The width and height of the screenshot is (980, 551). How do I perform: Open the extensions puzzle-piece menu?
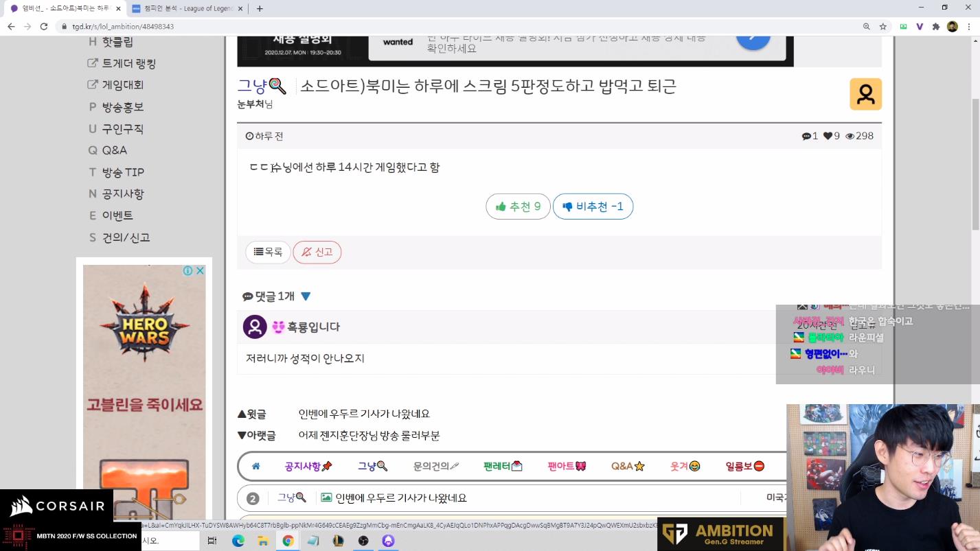pos(935,26)
